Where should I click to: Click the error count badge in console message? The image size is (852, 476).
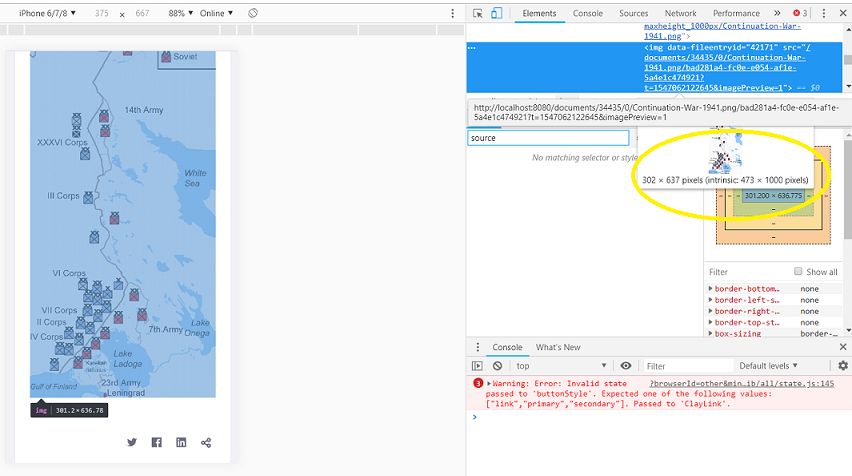[478, 383]
